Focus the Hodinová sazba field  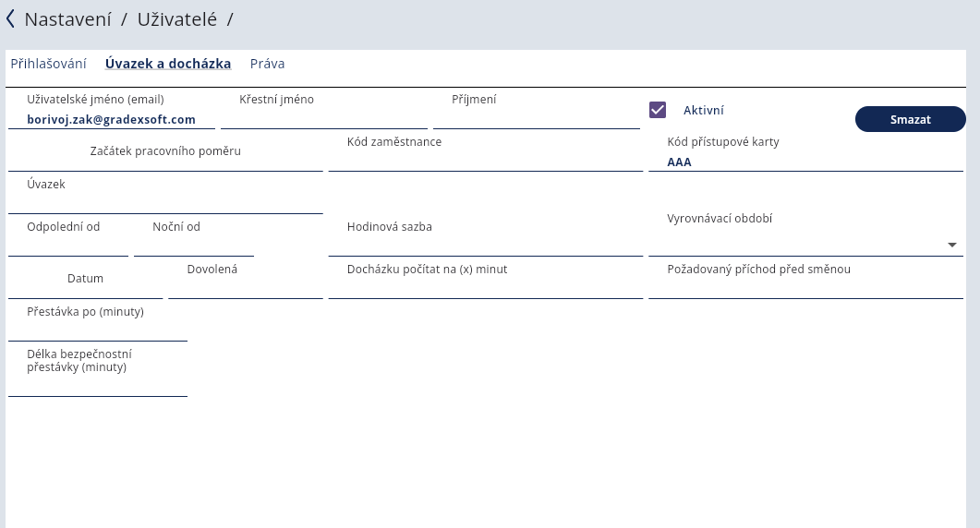click(485, 245)
